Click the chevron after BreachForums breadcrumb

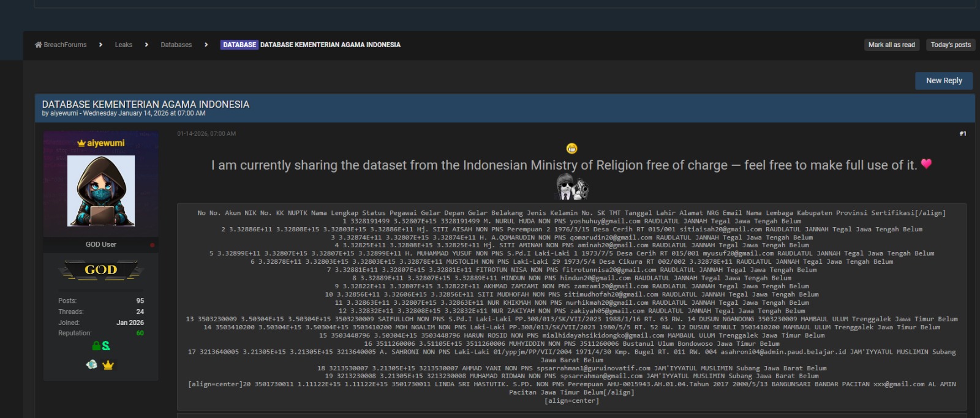click(100, 45)
